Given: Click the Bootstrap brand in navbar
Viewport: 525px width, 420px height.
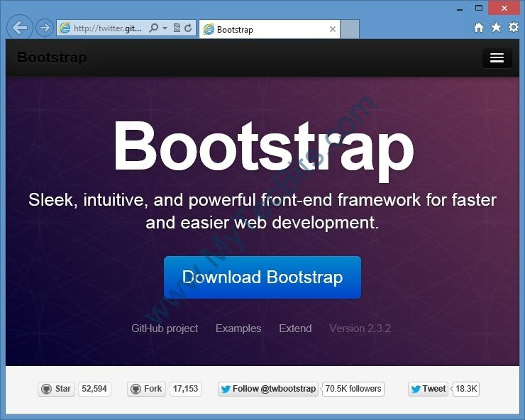Looking at the screenshot, I should pyautogui.click(x=52, y=57).
